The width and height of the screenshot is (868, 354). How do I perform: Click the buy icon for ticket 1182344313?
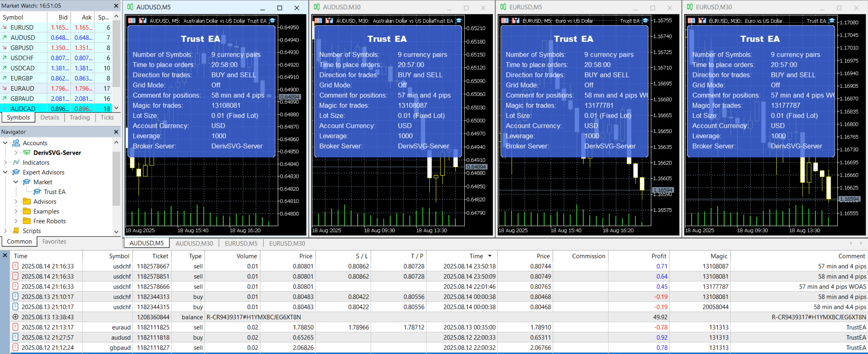click(15, 297)
